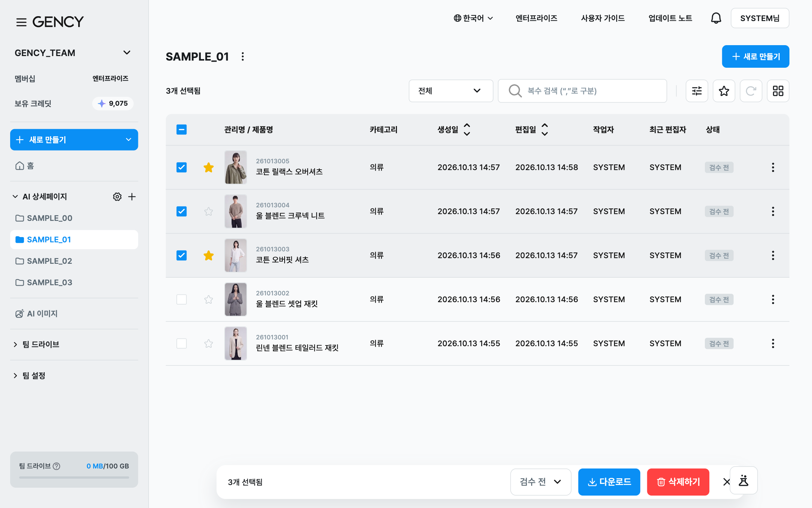Open the 사용자 가이드 link
812x508 pixels.
(x=603, y=18)
